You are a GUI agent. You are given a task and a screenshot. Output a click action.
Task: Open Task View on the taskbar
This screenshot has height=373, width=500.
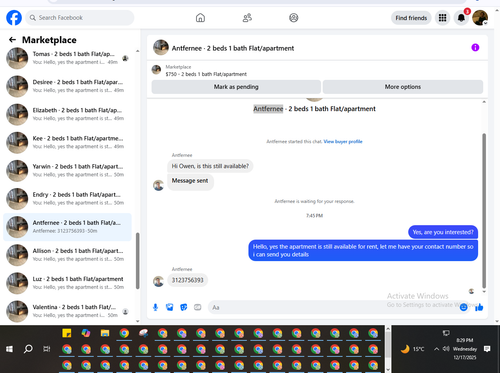[47, 349]
